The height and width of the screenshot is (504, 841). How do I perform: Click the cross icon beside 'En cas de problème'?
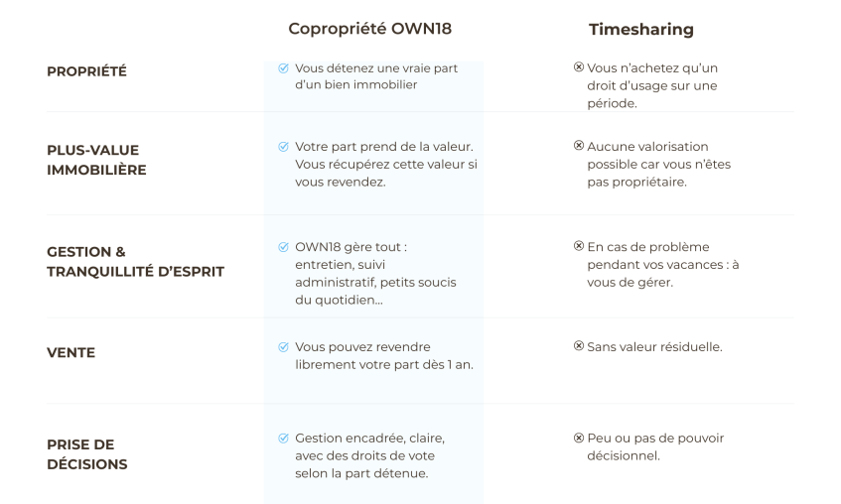tap(579, 246)
